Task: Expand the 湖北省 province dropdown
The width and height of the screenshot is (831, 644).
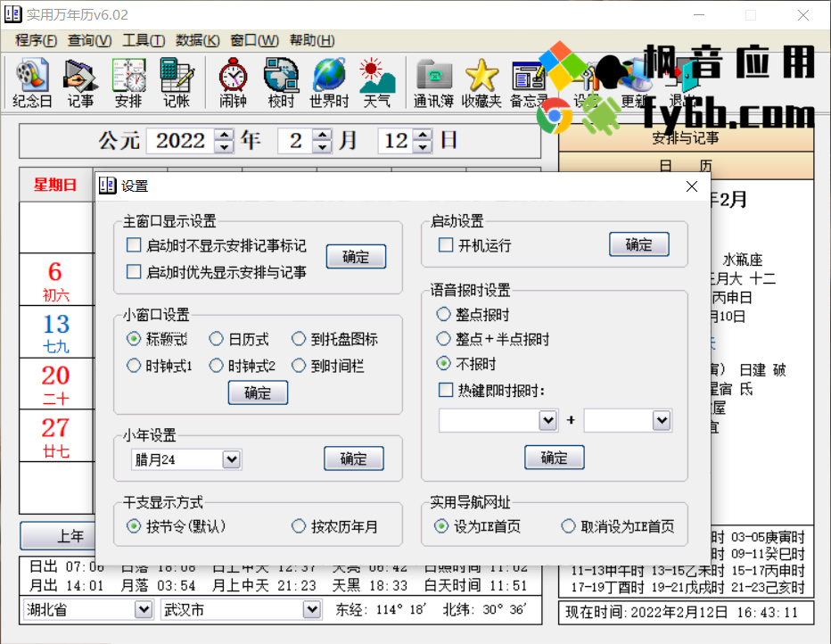Action: click(x=143, y=609)
